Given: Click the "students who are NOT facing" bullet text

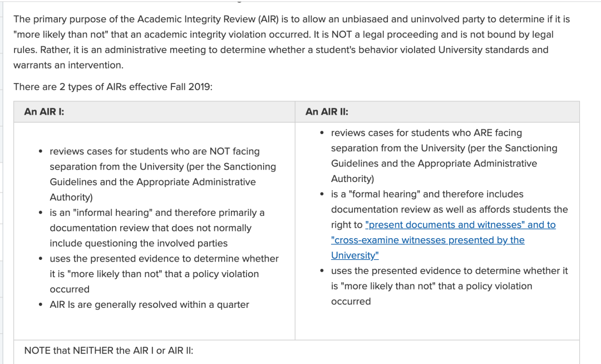Looking at the screenshot, I should (154, 151).
